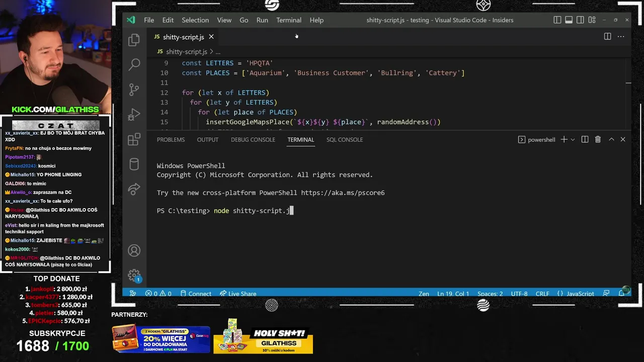Screen dimensions: 644x362
Task: Toggle the secondary side bar layout icon
Action: click(x=580, y=20)
